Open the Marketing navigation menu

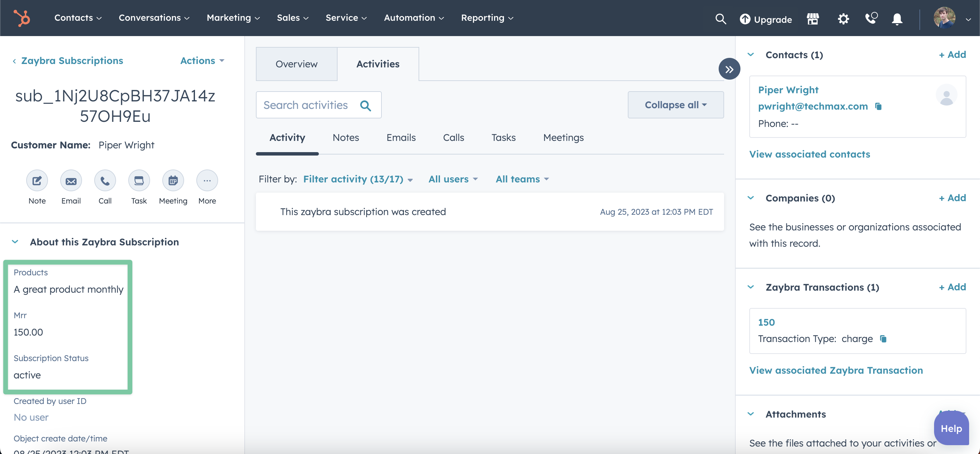[x=233, y=18]
